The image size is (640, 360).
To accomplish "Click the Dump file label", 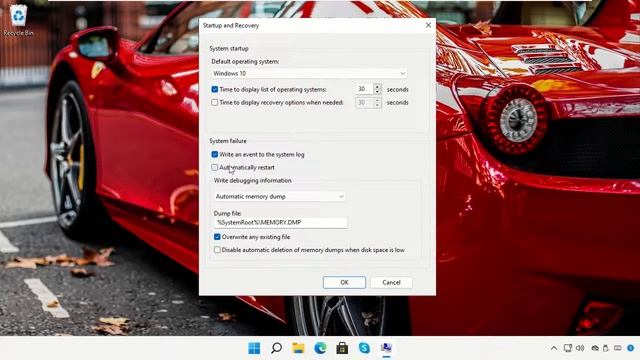I will point(228,213).
